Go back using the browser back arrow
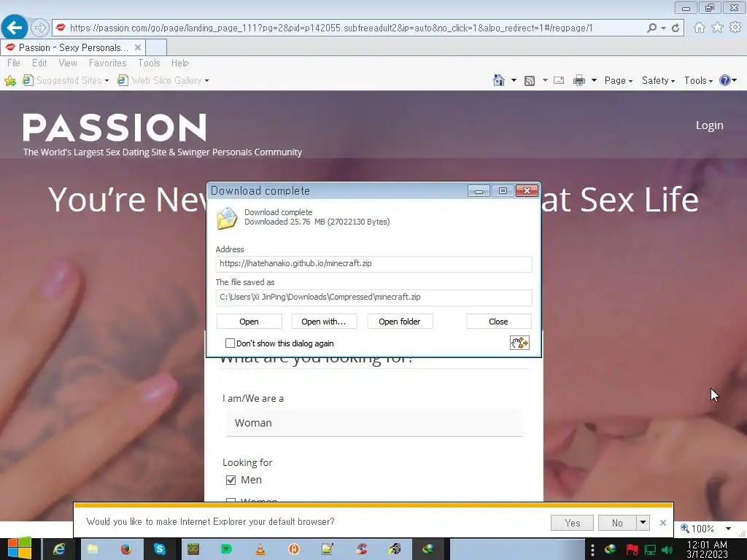The height and width of the screenshot is (560, 747). tap(15, 28)
